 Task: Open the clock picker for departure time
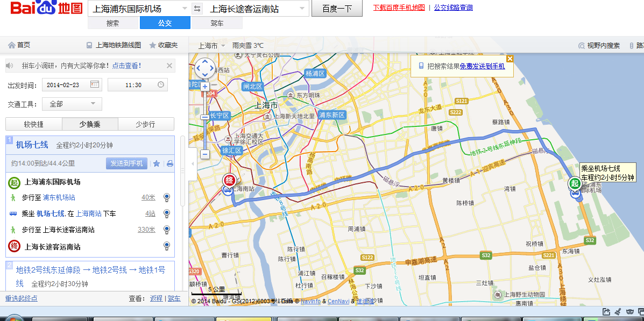tap(161, 84)
